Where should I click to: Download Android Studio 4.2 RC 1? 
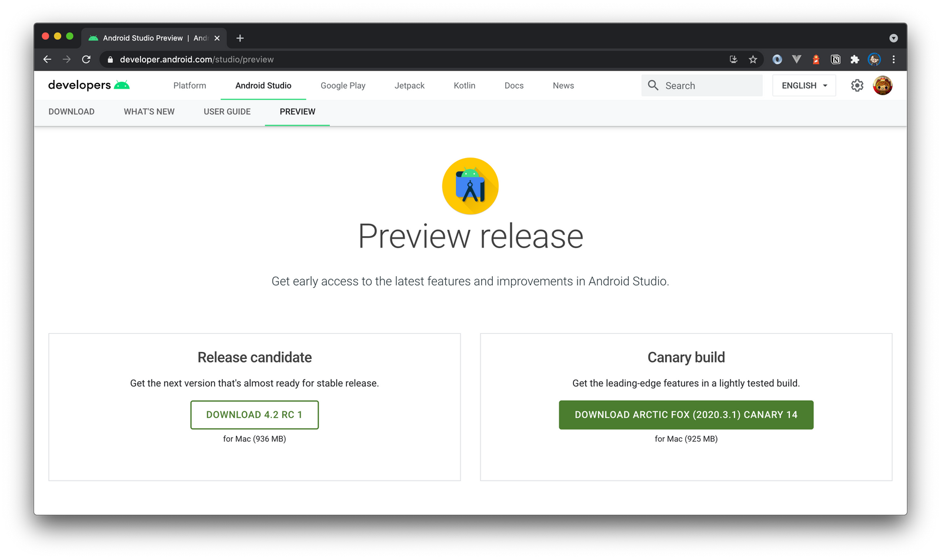tap(254, 414)
